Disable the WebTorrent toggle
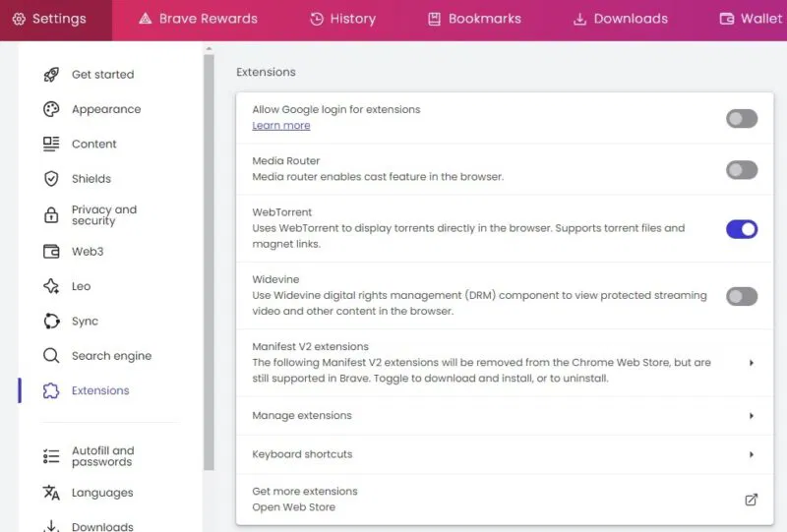Viewport: 787px width, 532px height. tap(742, 229)
